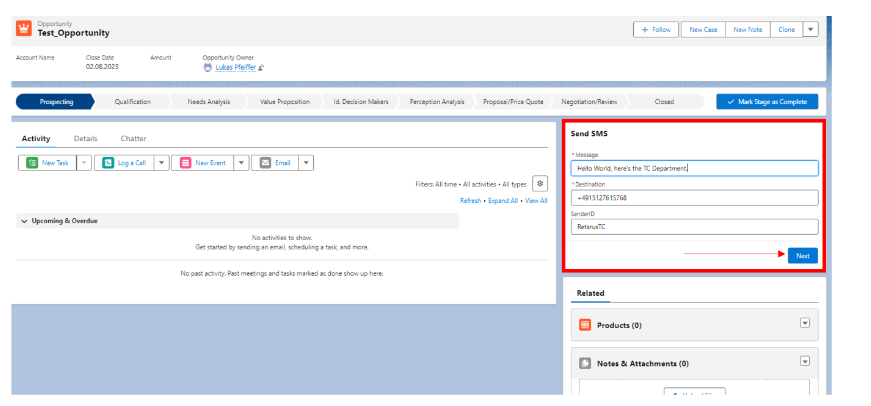The width and height of the screenshot is (871, 406).
Task: Click the Products related list icon
Action: tap(585, 325)
